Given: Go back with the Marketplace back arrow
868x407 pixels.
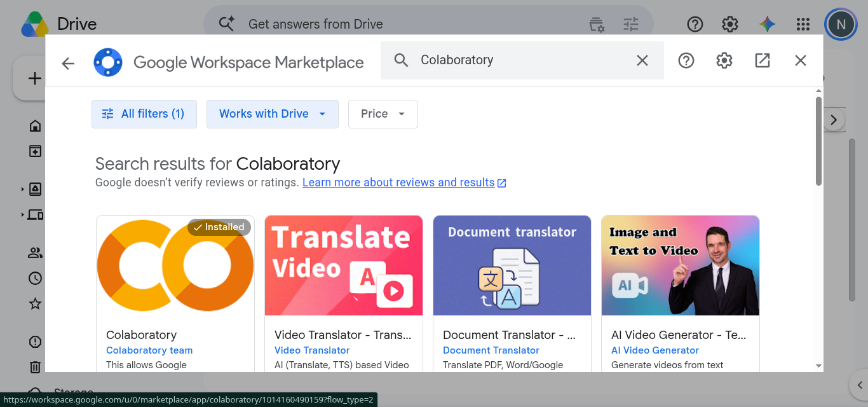Looking at the screenshot, I should (68, 63).
